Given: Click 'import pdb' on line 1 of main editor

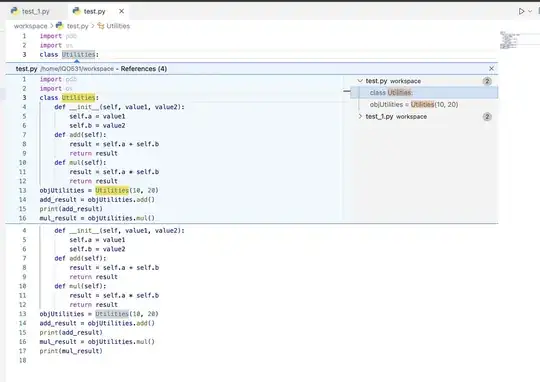Looking at the screenshot, I should (58, 36).
